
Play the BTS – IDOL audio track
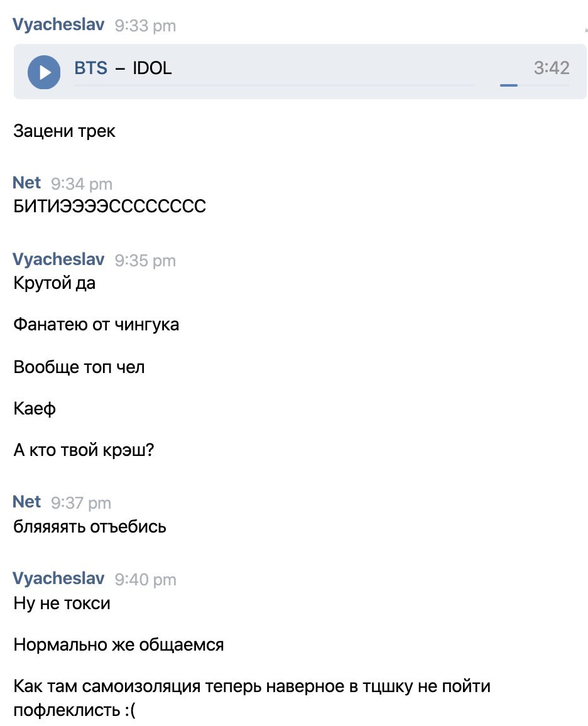point(44,72)
